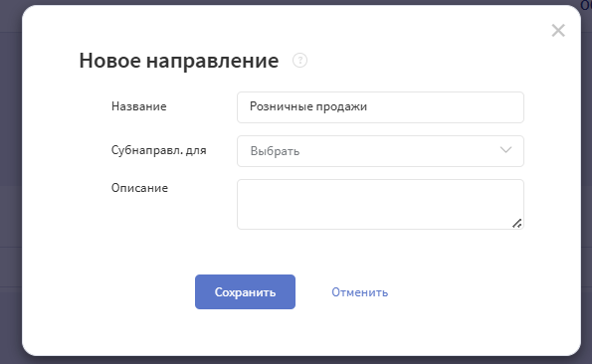
Task: Grab the textarea resize handle icon
Action: [516, 224]
